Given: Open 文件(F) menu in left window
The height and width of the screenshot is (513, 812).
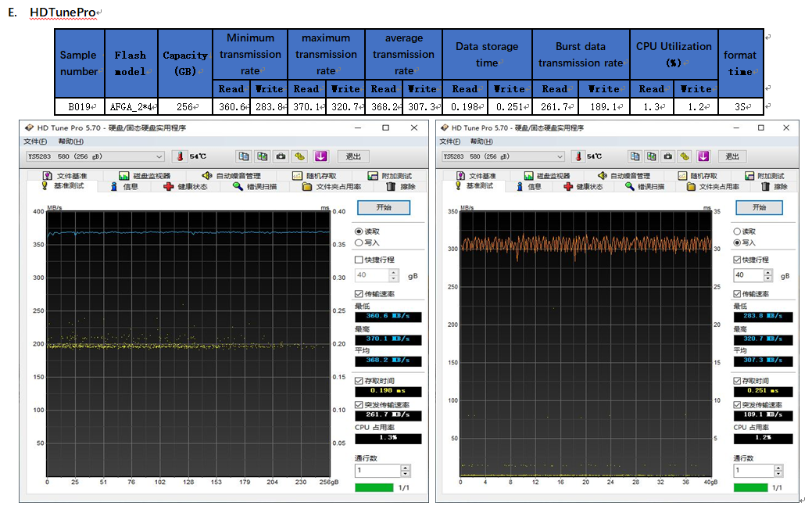Looking at the screenshot, I should 35,142.
